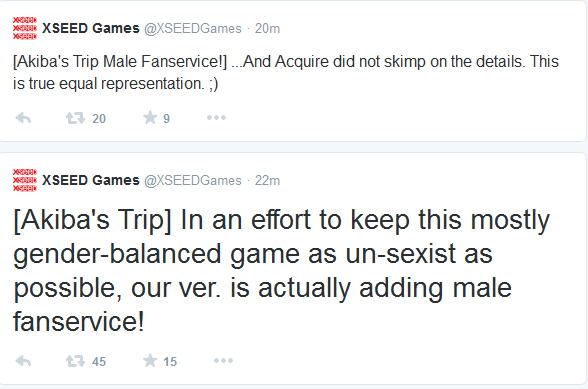Open XSEED Games profile from bottom tweet

[x=91, y=180]
